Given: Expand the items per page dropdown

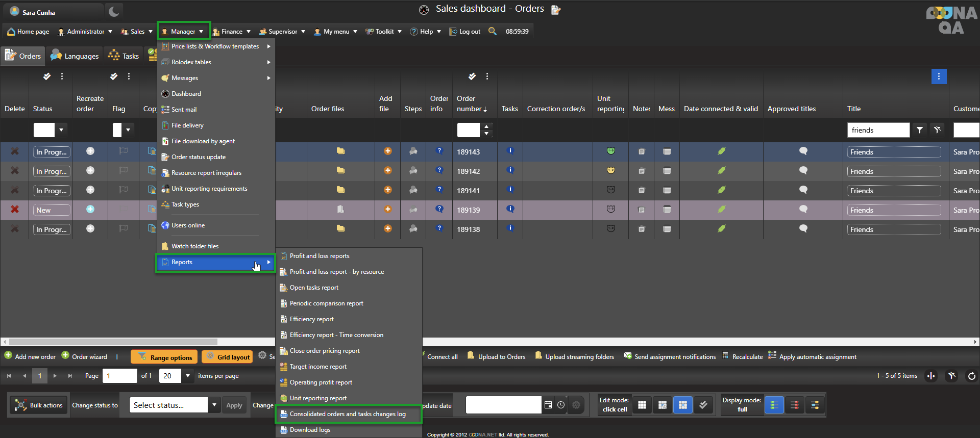Looking at the screenshot, I should pyautogui.click(x=188, y=376).
